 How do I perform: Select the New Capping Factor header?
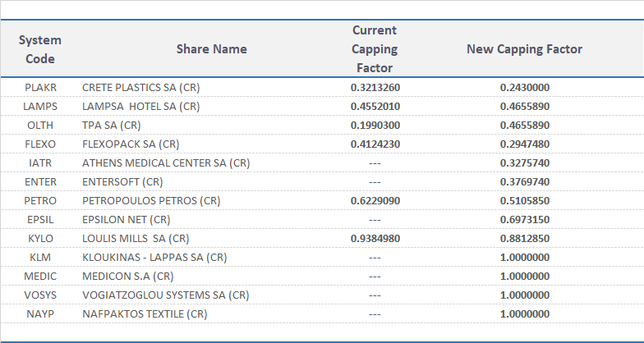coord(524,49)
